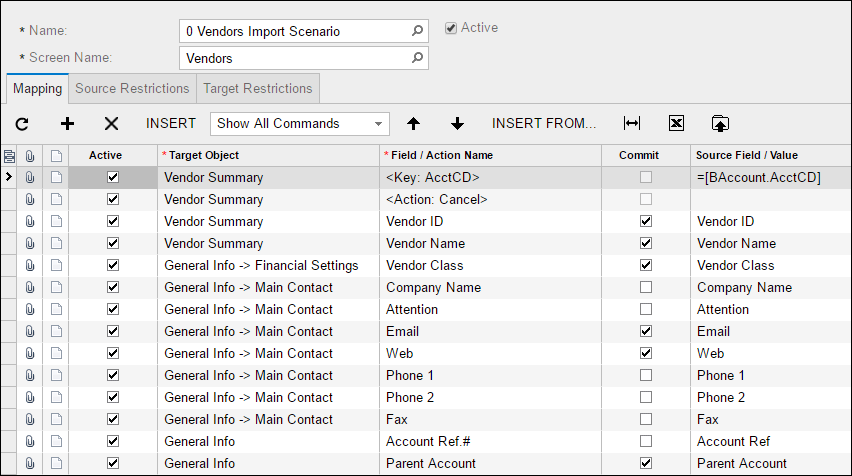Select Parent Account field name cell
The width and height of the screenshot is (852, 476).
[490, 464]
